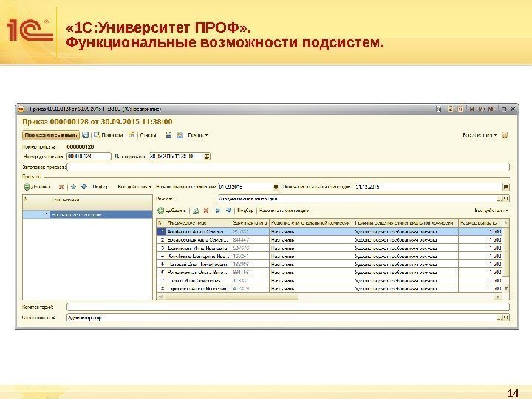Viewport: 532px width, 399px height.
Task: Click the save floppy disk icon
Action: coord(86,135)
